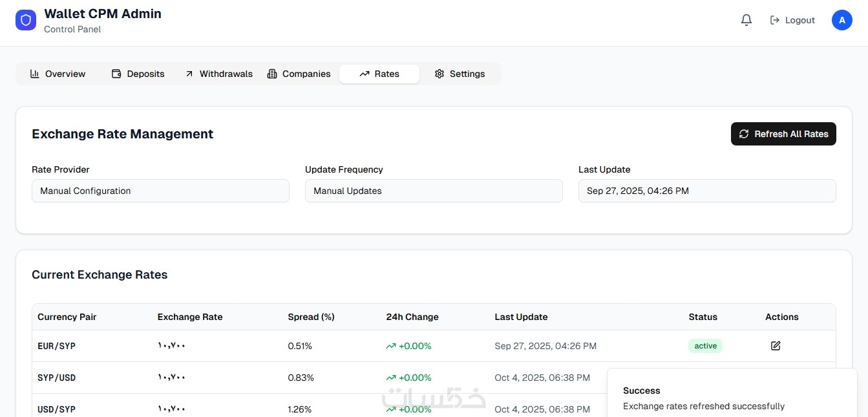Click the Logout arrow icon

point(775,20)
